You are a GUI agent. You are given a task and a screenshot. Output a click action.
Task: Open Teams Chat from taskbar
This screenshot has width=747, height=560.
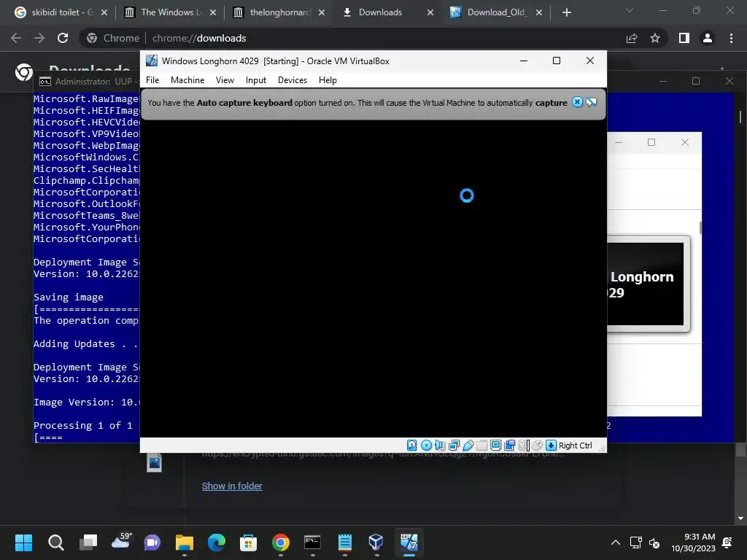152,542
